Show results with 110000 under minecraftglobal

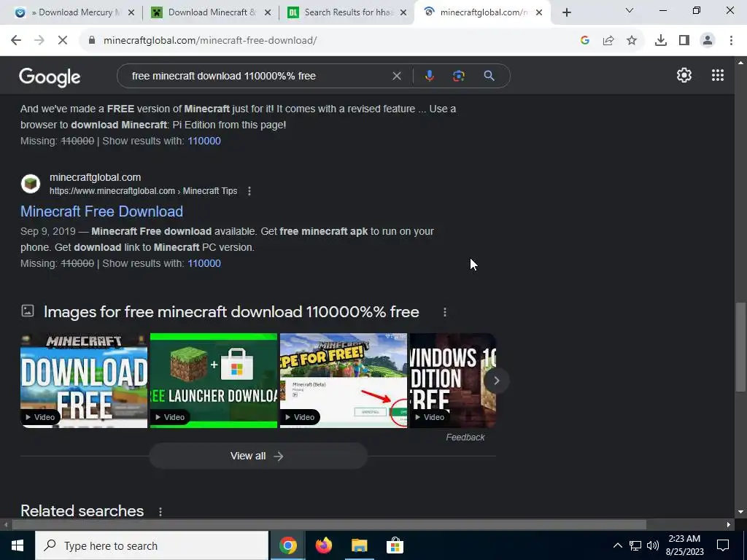204,263
